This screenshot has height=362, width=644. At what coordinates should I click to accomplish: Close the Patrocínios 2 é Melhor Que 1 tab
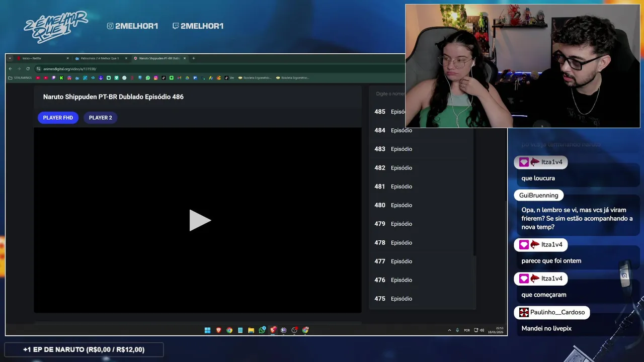coord(126,58)
